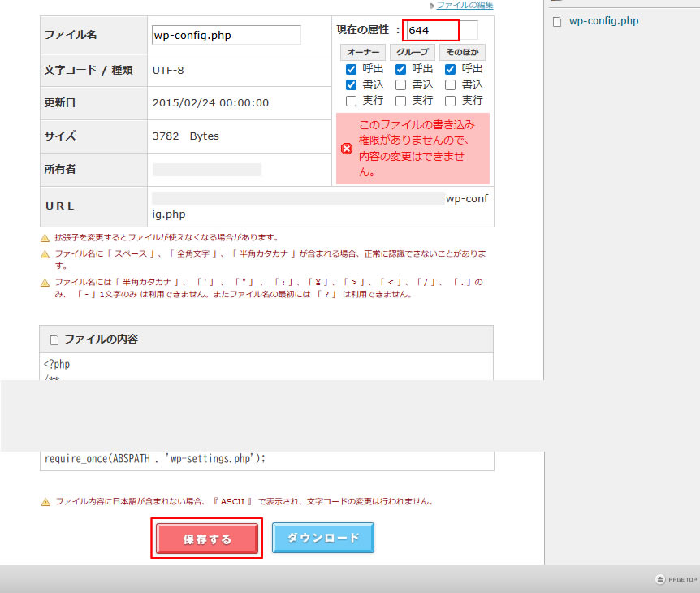Viewport: 700px width, 593px height.
Task: Enable the owner 実行 permission
Action: (x=351, y=100)
